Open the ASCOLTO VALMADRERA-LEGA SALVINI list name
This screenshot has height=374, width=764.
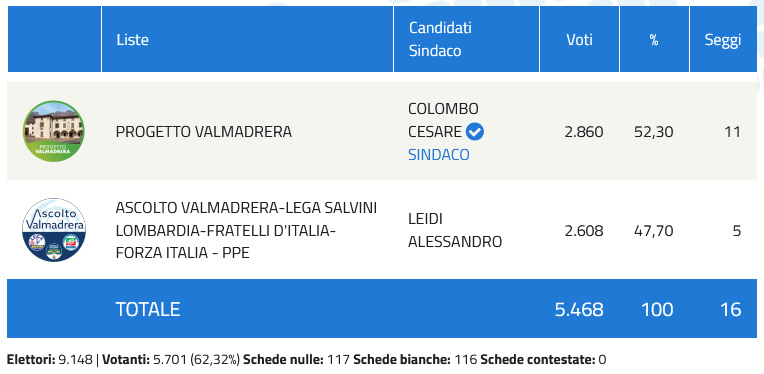click(246, 230)
